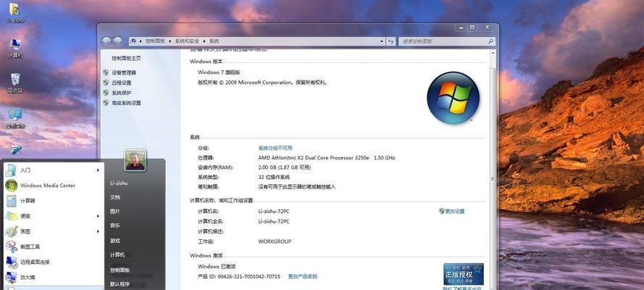644x290 pixels.
Task: Go forward in the System window
Action: tap(118, 41)
